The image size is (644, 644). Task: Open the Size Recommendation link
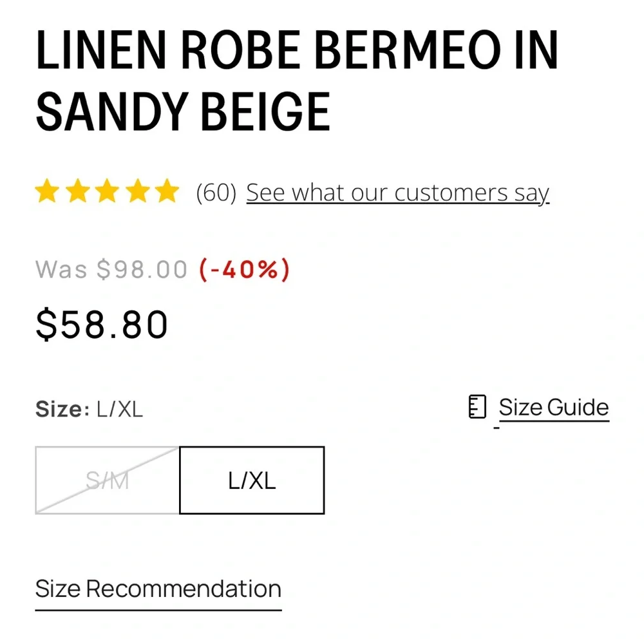click(x=158, y=589)
